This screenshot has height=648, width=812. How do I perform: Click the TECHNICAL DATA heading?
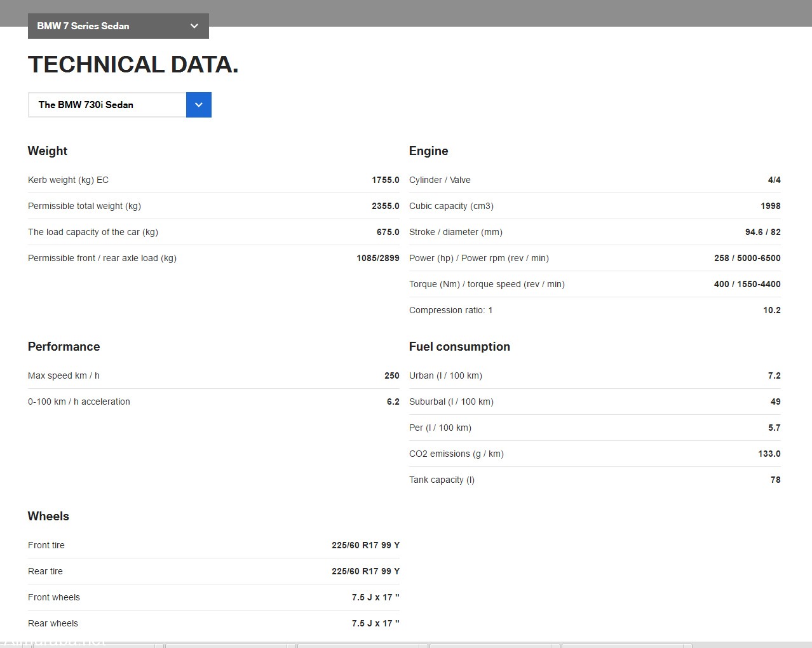(x=133, y=64)
